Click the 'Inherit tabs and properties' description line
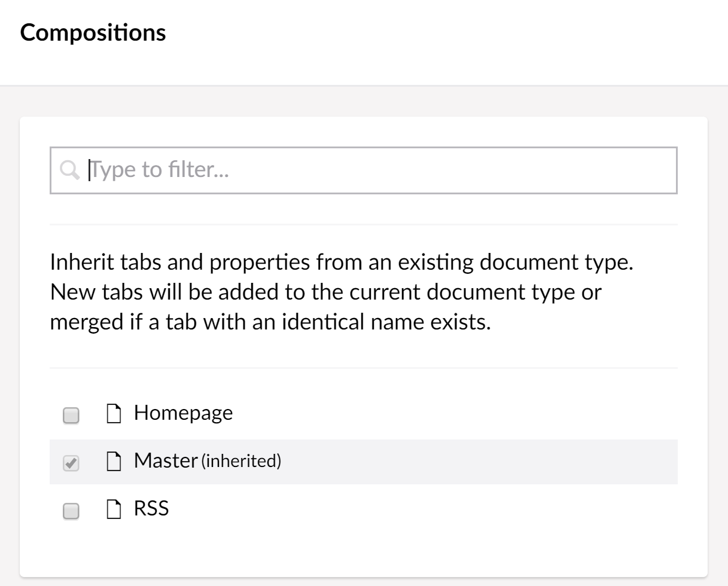Image resolution: width=728 pixels, height=586 pixels. click(x=341, y=262)
